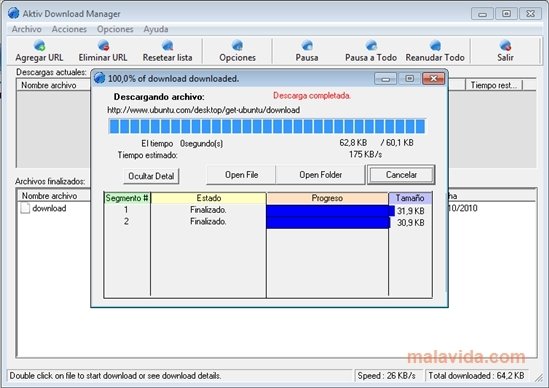Click the blue download progress bar
This screenshot has width=549, height=388.
(x=267, y=126)
